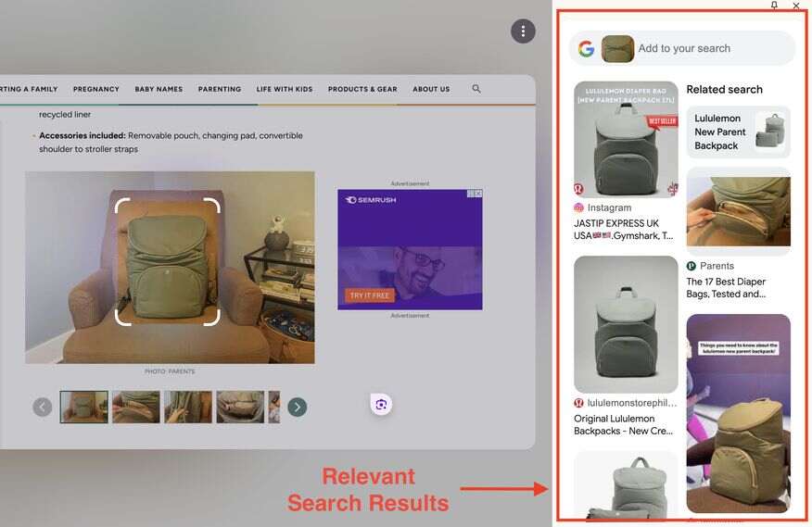Go to previous gallery photo arrow

coord(43,407)
